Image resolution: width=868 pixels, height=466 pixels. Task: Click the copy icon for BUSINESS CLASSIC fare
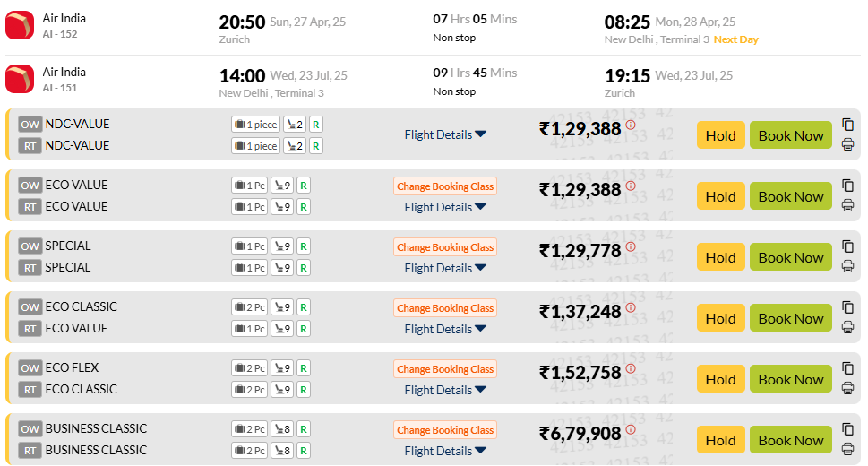[847, 429]
